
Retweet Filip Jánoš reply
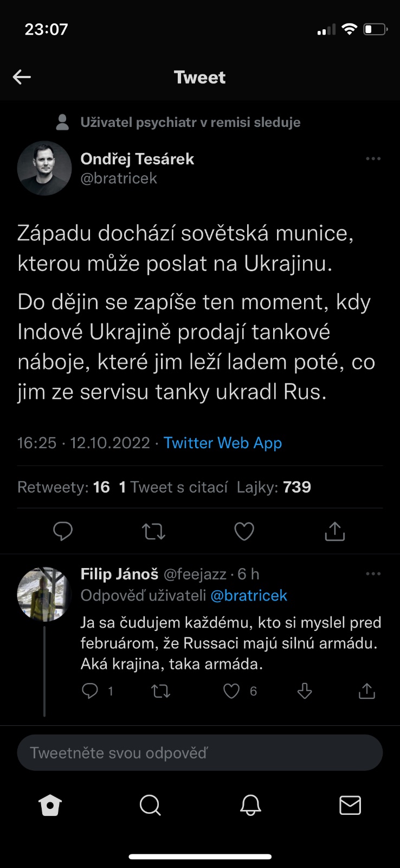(x=160, y=691)
